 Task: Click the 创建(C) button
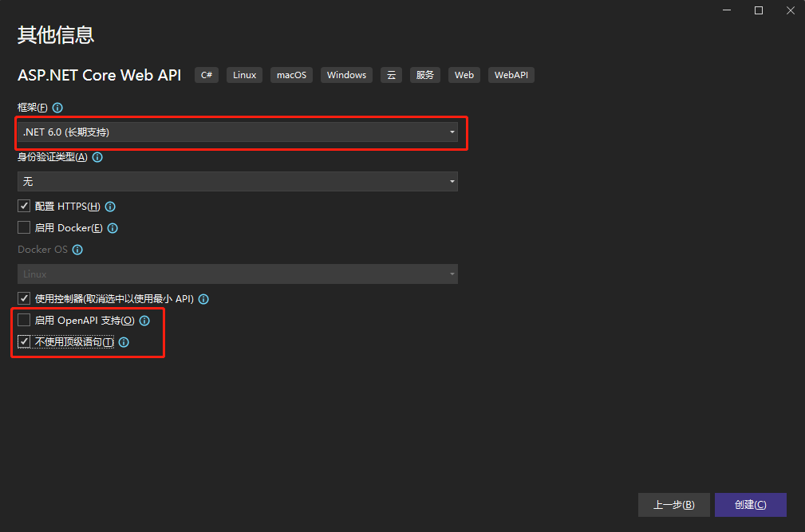click(x=750, y=505)
